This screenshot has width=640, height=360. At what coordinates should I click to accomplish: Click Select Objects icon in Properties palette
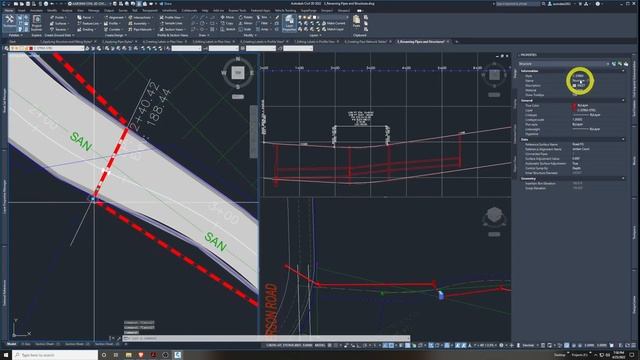(620, 64)
